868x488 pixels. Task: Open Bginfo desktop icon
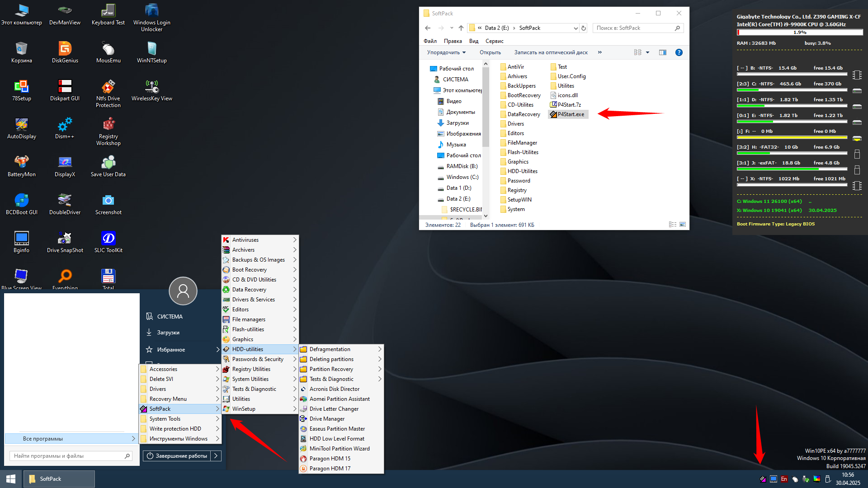point(21,242)
